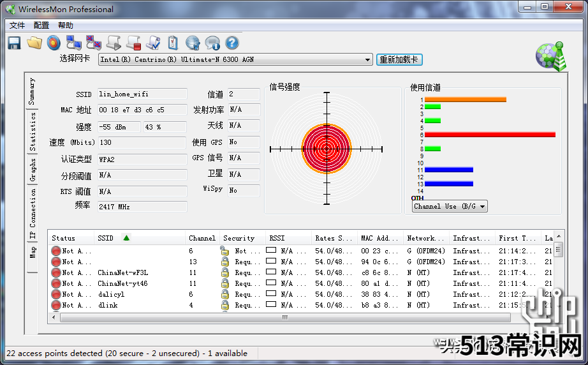Sort list by Channel column header
The image size is (588, 365).
pos(202,238)
